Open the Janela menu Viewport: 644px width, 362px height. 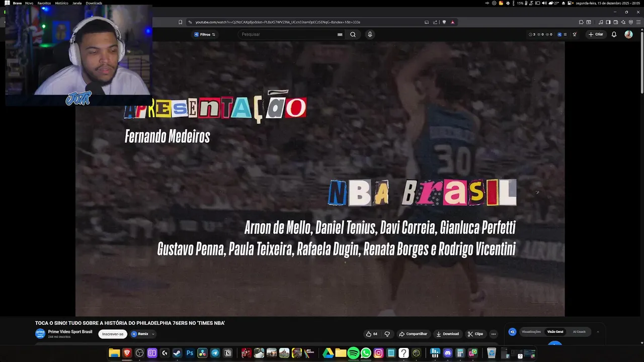coord(77,3)
